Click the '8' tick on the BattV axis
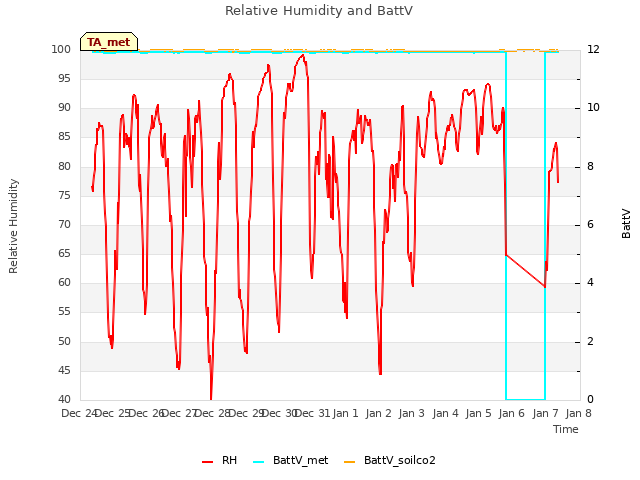 pos(590,167)
